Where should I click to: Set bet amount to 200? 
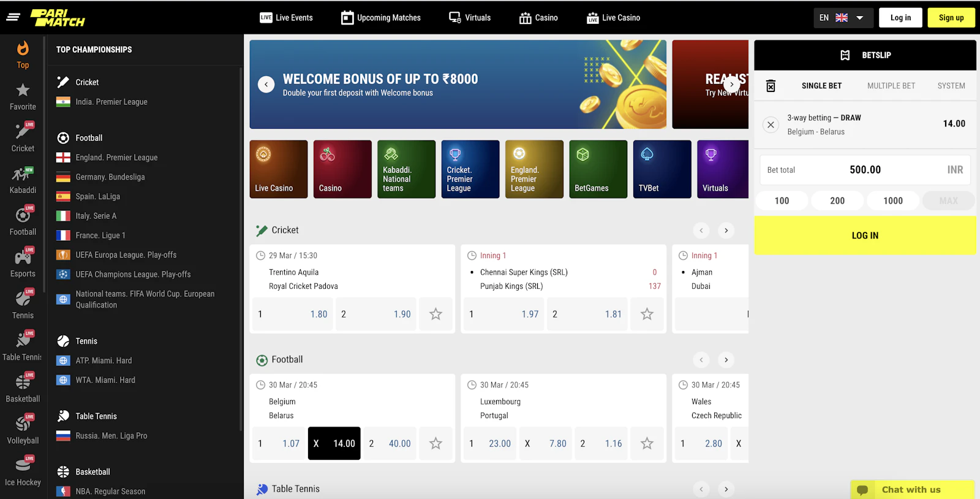(x=837, y=200)
